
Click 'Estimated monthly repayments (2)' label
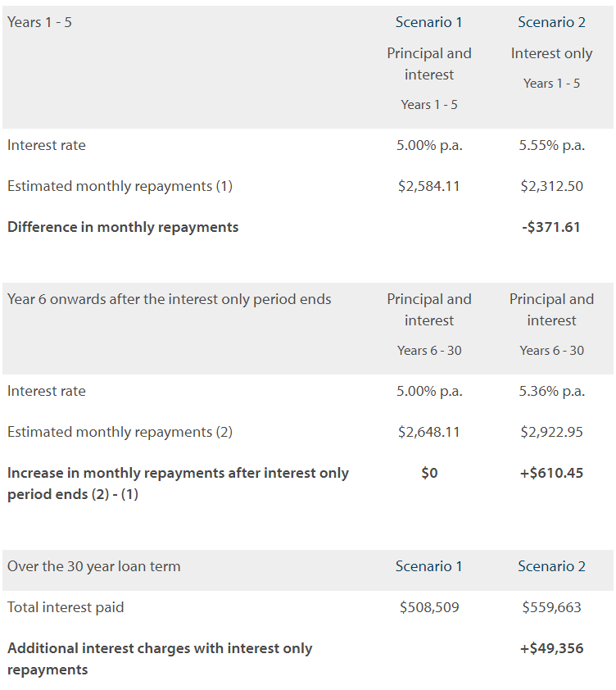[x=120, y=432]
